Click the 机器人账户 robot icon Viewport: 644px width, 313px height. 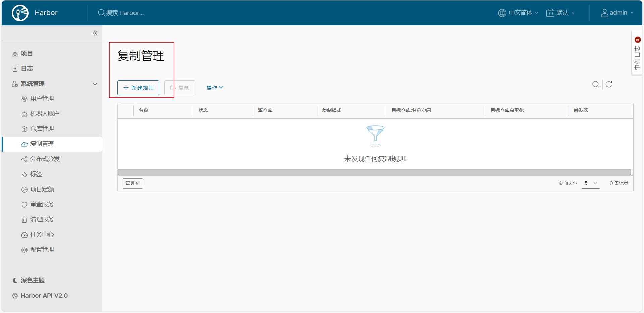point(24,114)
